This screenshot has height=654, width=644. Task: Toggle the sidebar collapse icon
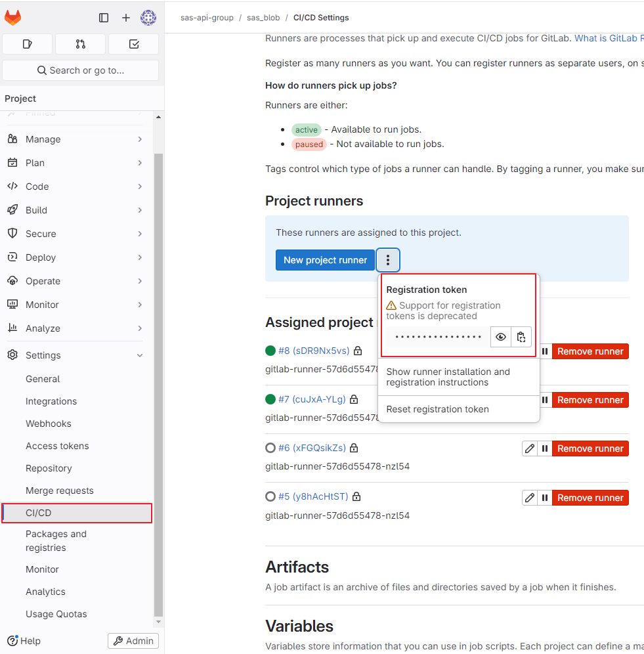coord(104,18)
